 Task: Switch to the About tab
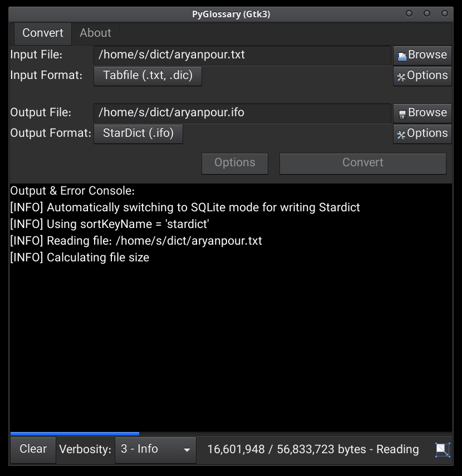[x=95, y=33]
